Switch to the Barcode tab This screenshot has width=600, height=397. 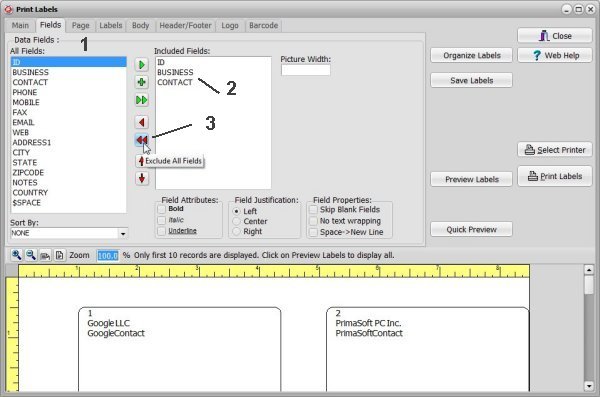click(x=263, y=26)
